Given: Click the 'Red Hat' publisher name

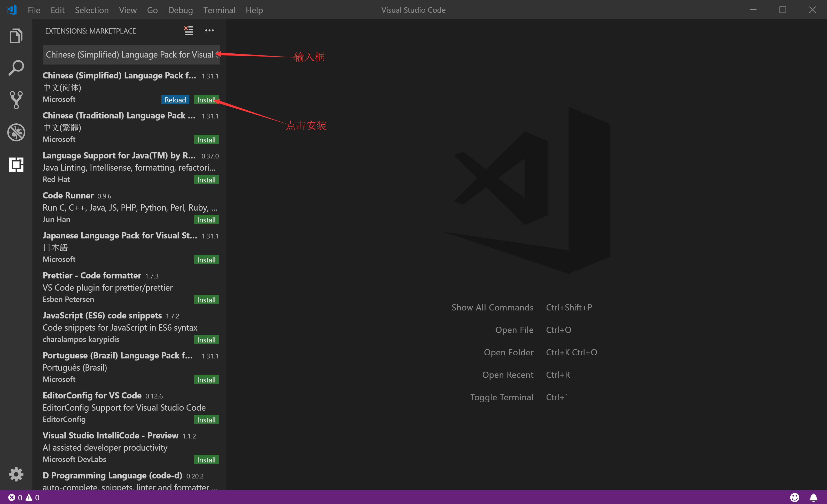Looking at the screenshot, I should click(x=56, y=179).
